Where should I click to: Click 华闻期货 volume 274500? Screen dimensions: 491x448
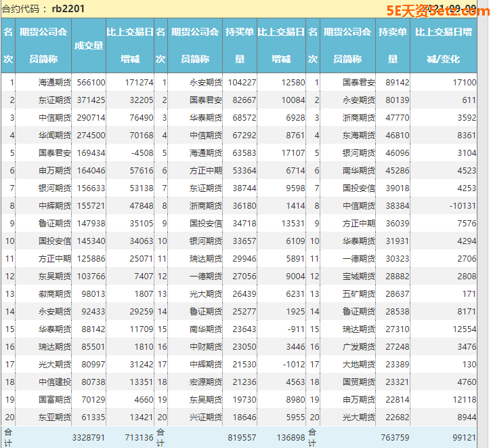pyautogui.click(x=91, y=136)
